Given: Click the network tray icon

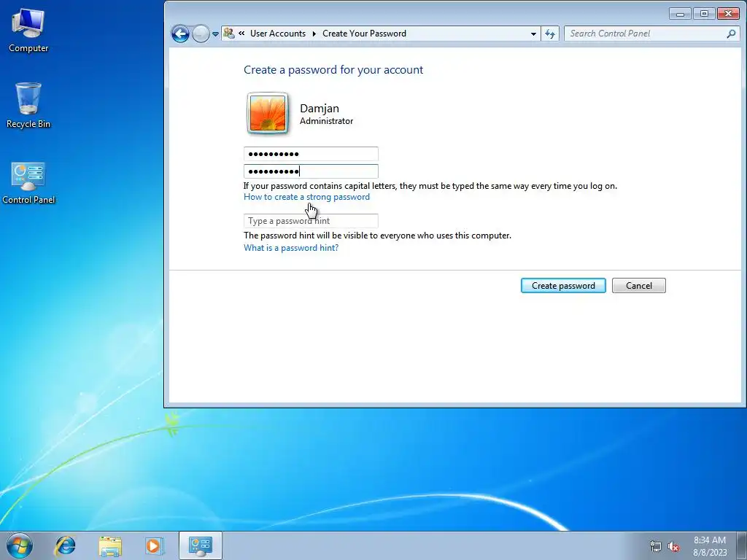Looking at the screenshot, I should pos(656,546).
